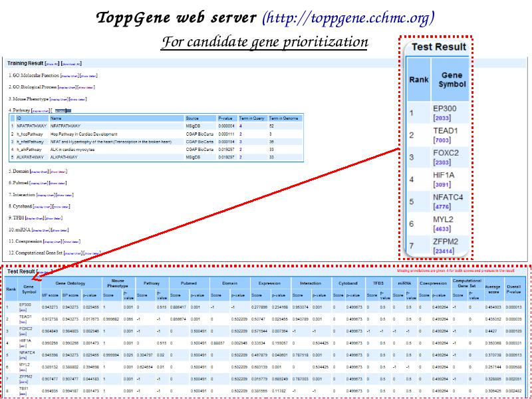Click the Expression header in bottom table
The width and height of the screenshot is (532, 399).
[269, 283]
